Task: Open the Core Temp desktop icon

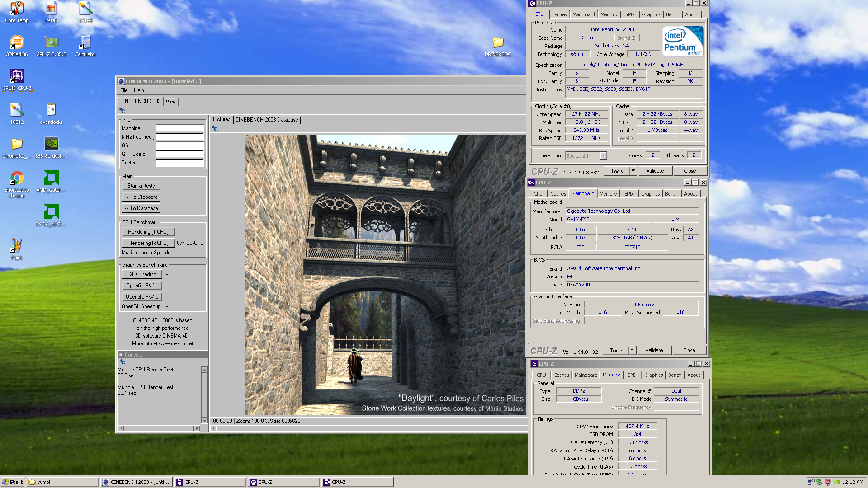Action: 17,12
